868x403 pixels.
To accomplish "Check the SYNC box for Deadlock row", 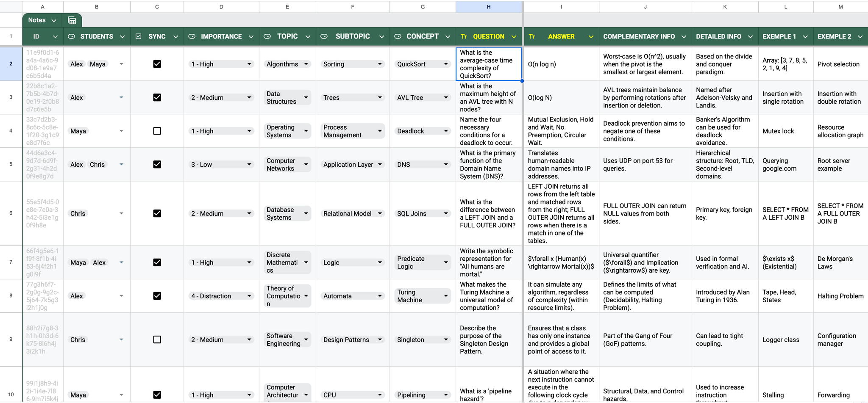I will (157, 131).
